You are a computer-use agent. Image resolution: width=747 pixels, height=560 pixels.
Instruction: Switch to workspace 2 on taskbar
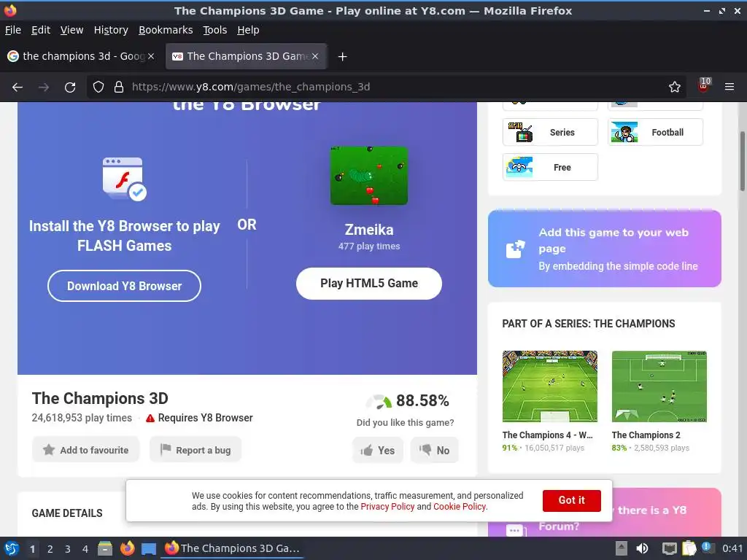[50, 549]
